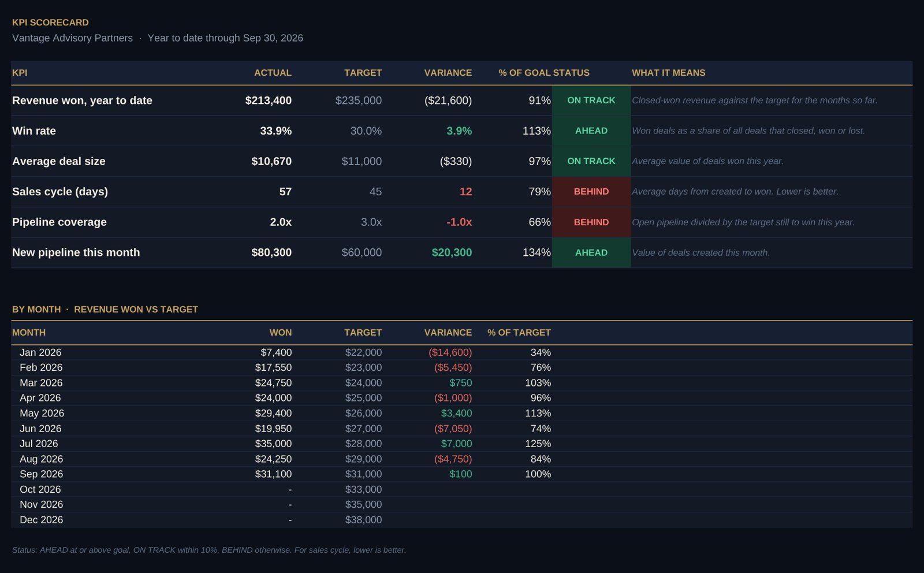Click the $20,300 new pipeline variance

[452, 252]
